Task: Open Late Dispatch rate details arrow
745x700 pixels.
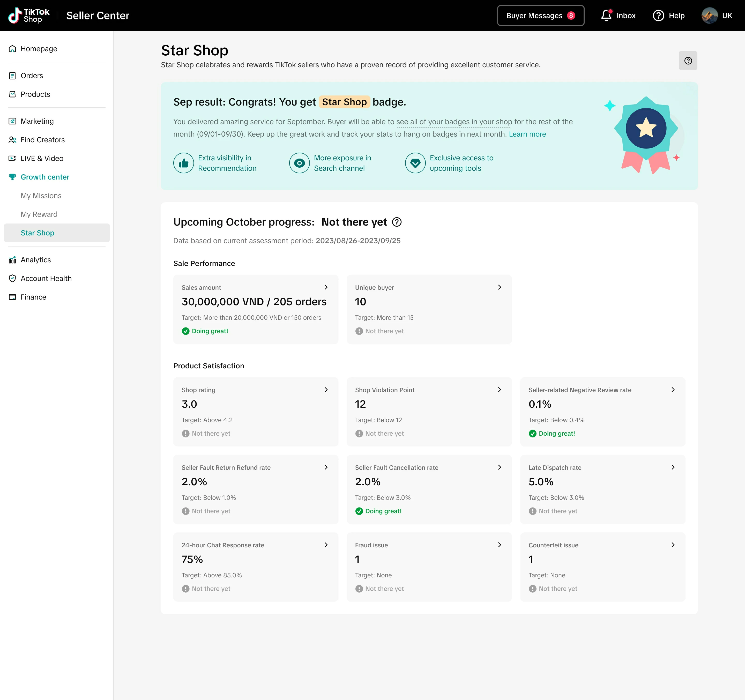Action: 673,467
